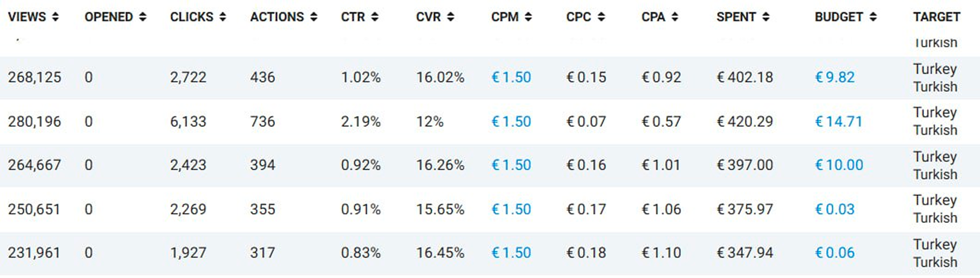Click CPM €1.50 in the 268,125 views row
The image size is (980, 278).
pos(511,77)
